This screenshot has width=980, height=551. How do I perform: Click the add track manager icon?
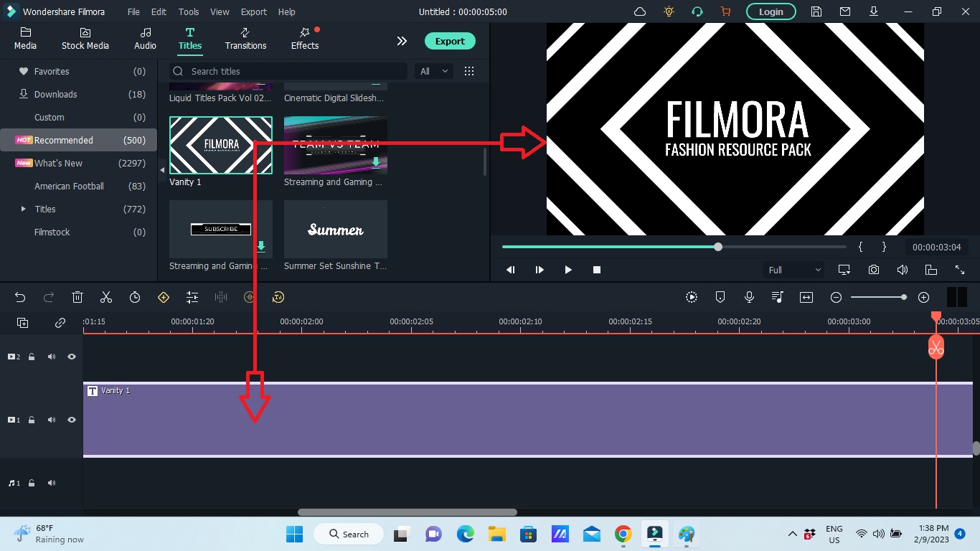tap(23, 323)
